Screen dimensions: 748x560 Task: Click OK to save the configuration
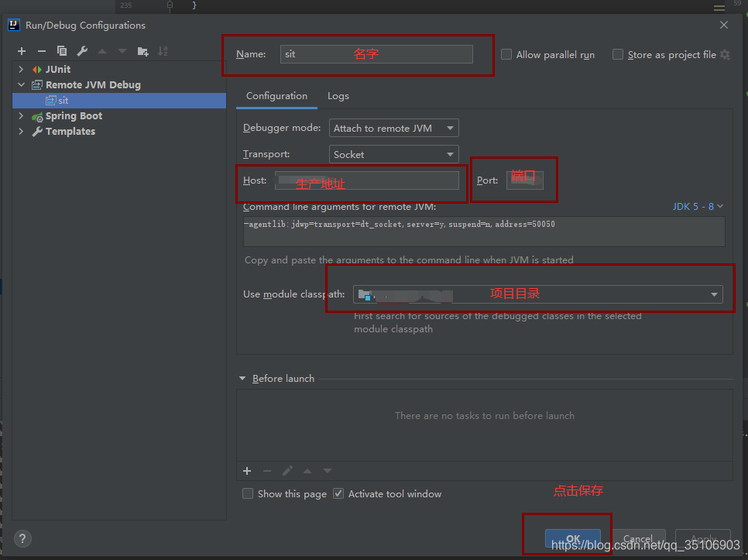[573, 538]
